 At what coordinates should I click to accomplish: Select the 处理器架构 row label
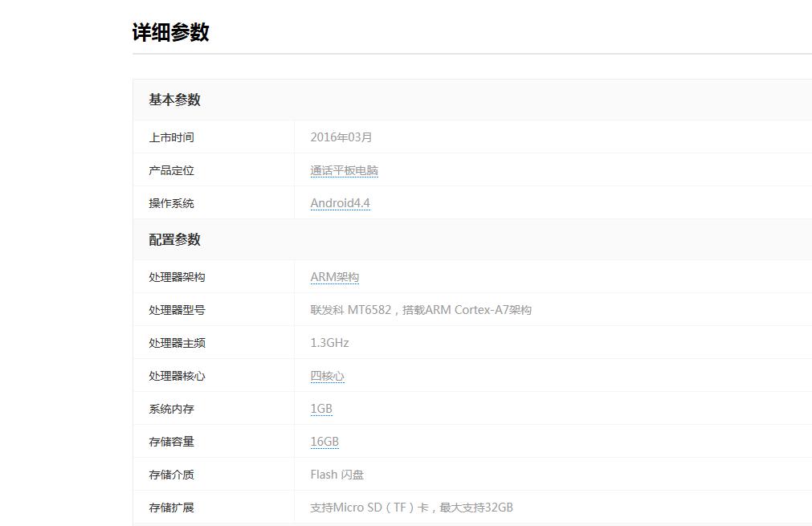tap(177, 276)
